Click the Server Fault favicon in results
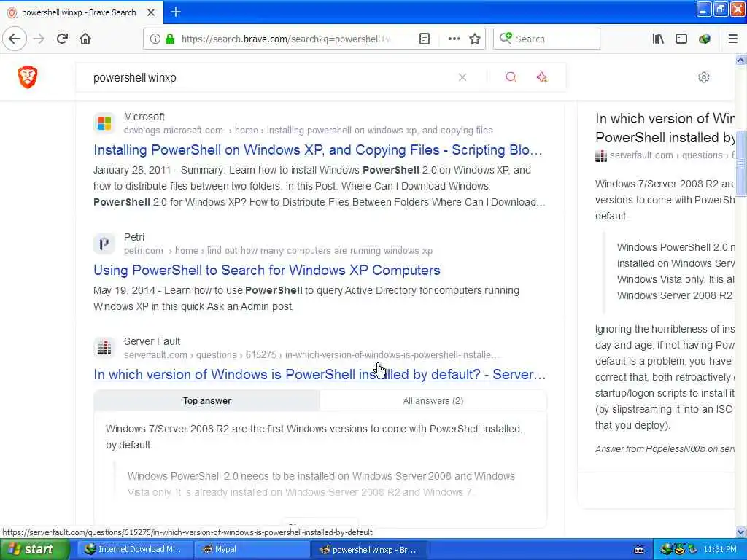 click(104, 348)
